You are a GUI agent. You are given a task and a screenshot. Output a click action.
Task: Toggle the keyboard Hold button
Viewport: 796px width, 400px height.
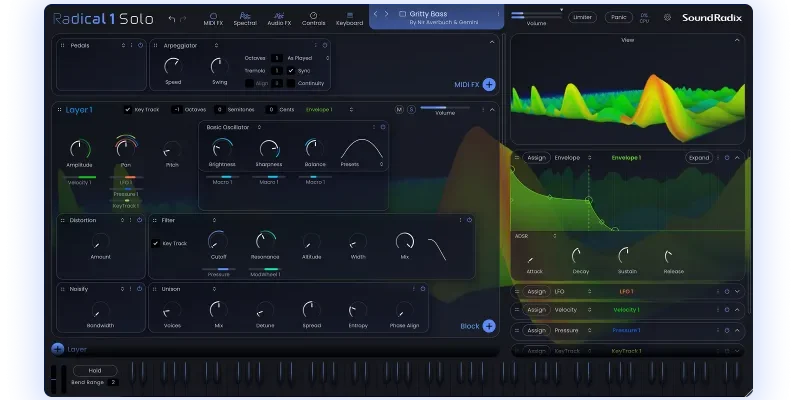(x=95, y=371)
